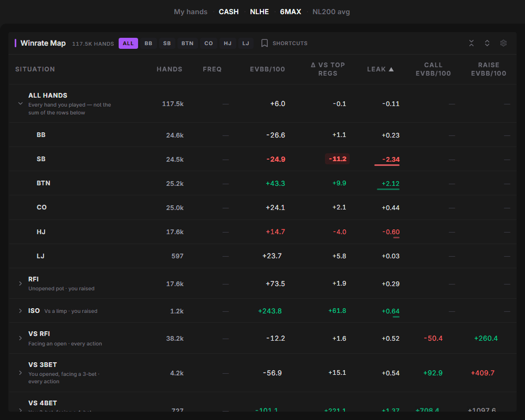Sort by FREQ column header
Screen dimensions: 525x420
click(x=212, y=69)
